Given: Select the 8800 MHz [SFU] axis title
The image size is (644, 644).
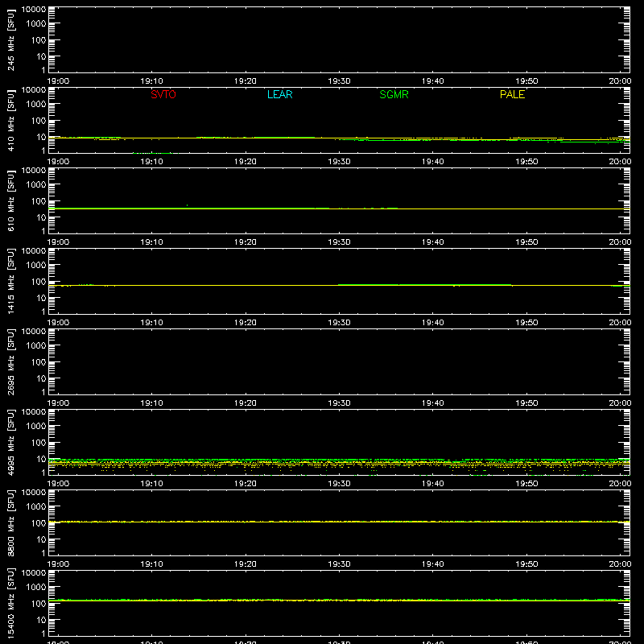Looking at the screenshot, I should [x=11, y=522].
